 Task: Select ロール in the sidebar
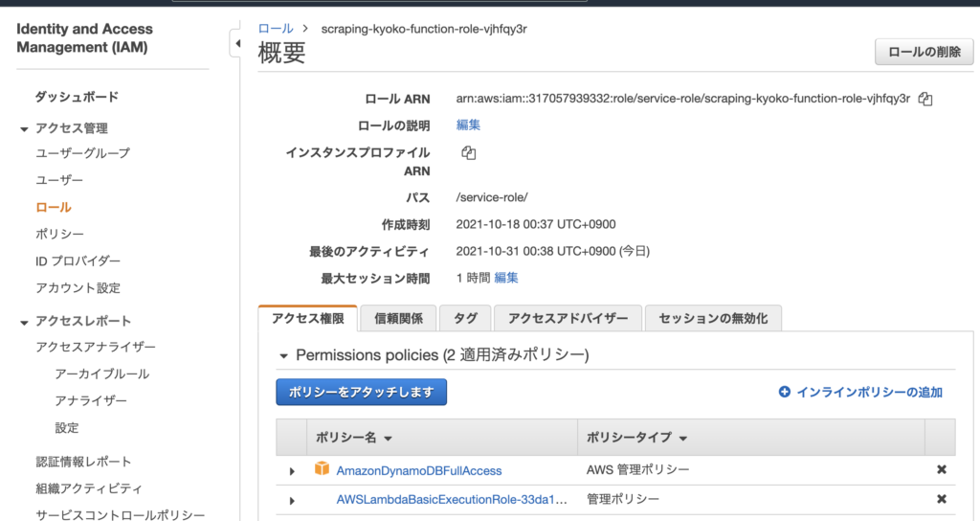54,207
